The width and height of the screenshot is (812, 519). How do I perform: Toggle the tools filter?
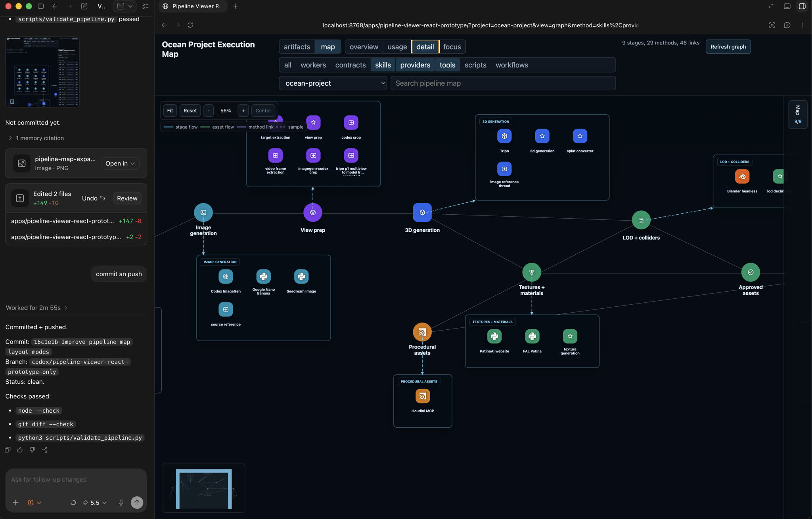click(447, 65)
